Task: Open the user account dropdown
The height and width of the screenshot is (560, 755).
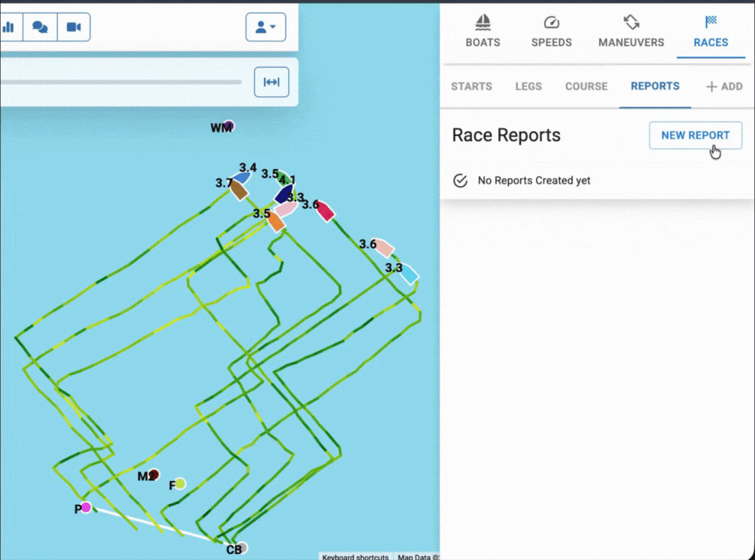Action: coord(265,26)
